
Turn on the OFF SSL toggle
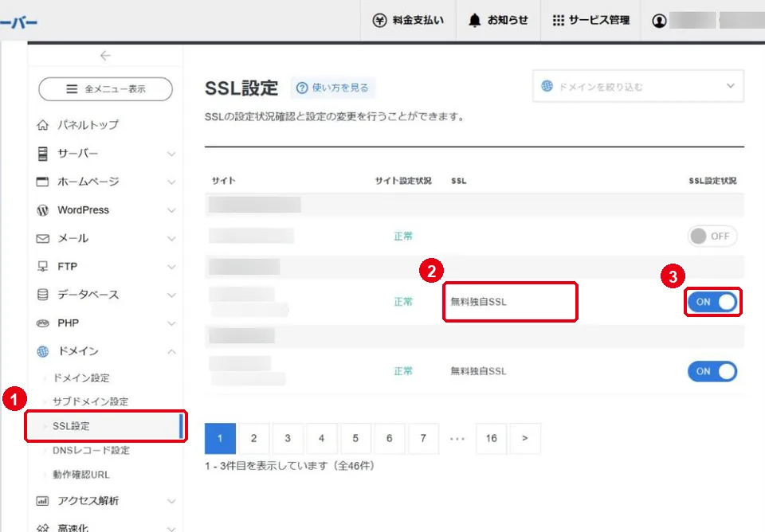point(712,236)
